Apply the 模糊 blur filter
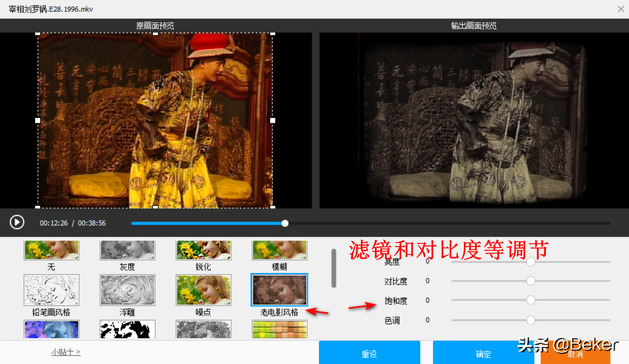This screenshot has width=629, height=364. tap(279, 250)
